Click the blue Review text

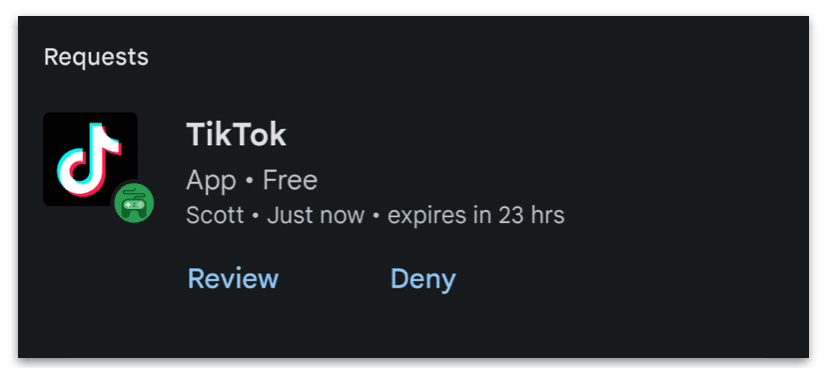pos(233,278)
